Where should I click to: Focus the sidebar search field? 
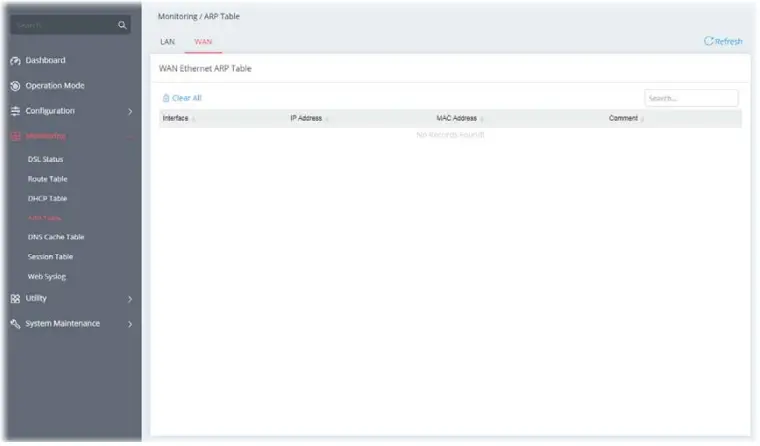click(x=64, y=25)
